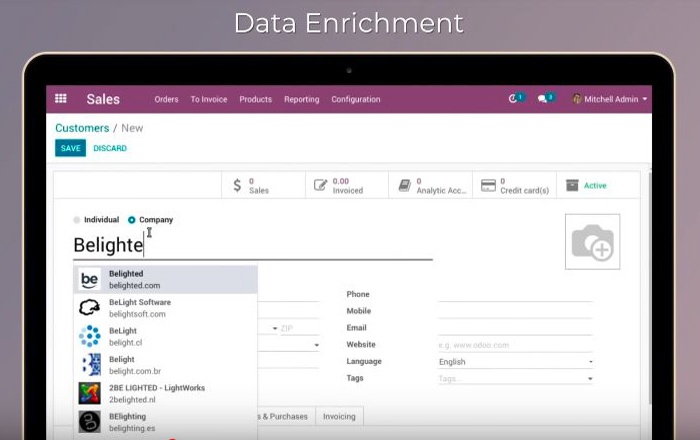This screenshot has width=700, height=440.
Task: Click the belight.com.br logo icon
Action: pos(91,365)
